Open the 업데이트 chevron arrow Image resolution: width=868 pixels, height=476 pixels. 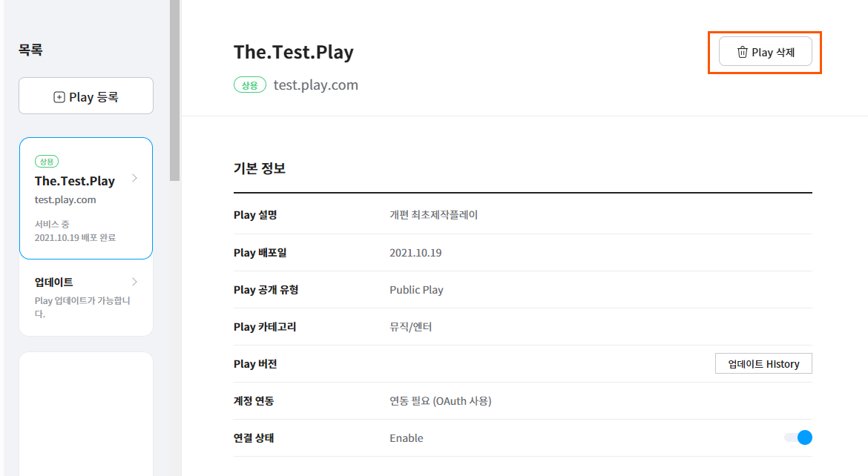(134, 282)
